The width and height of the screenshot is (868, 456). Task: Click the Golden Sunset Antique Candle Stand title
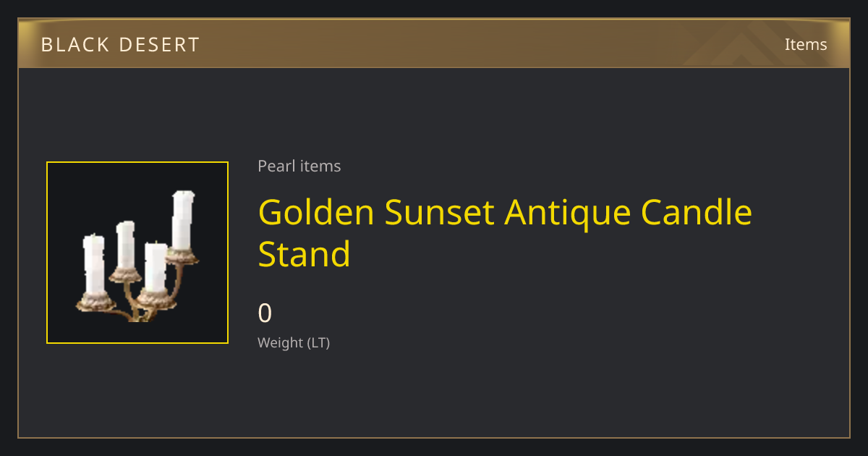pos(505,233)
